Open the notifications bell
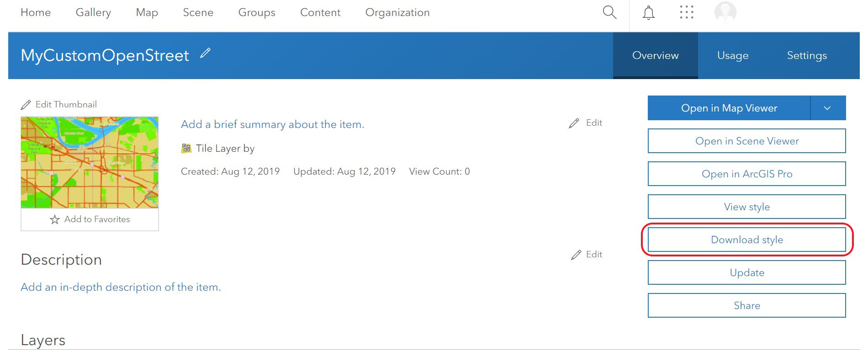868x357 pixels. [x=648, y=13]
